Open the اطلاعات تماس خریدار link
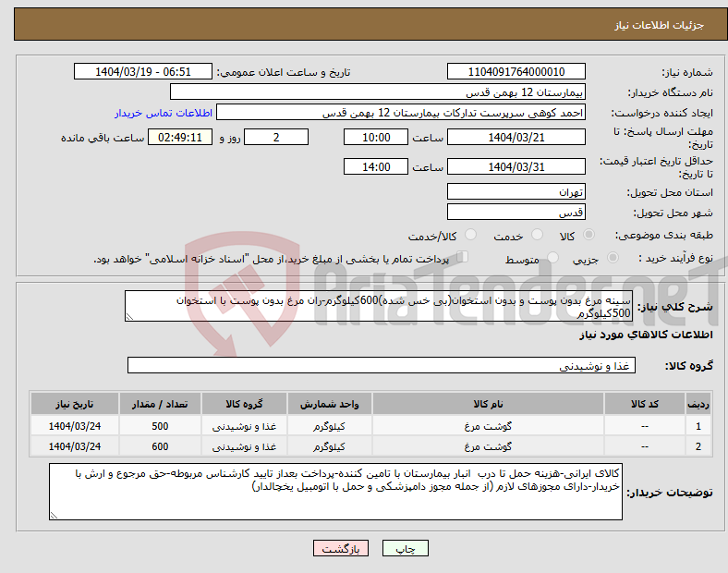This screenshot has height=573, width=728. pos(164,113)
